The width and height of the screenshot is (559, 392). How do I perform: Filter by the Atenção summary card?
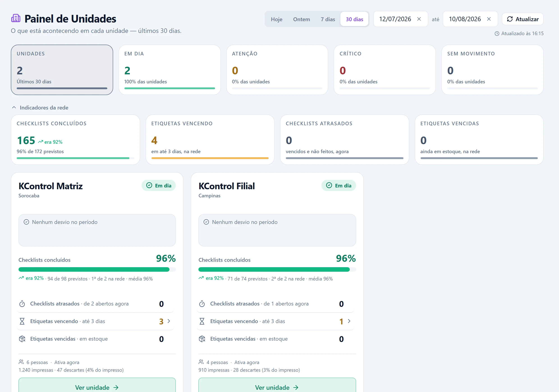click(x=277, y=70)
